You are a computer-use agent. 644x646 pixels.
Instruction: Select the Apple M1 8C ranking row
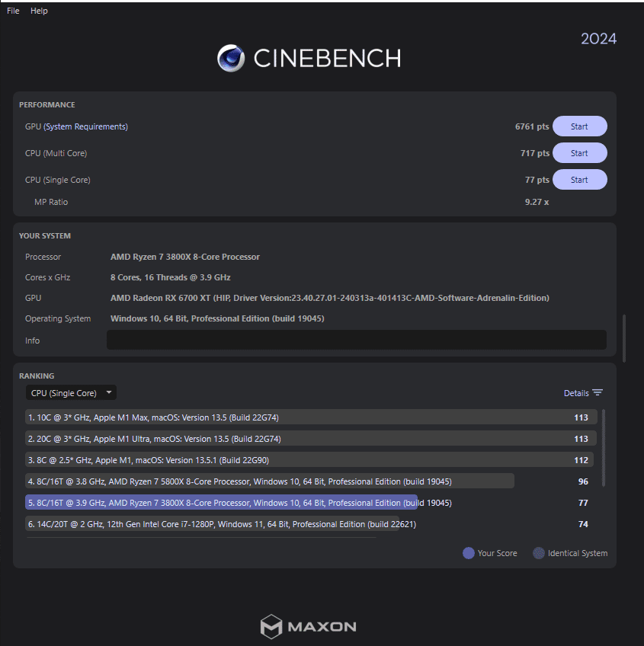click(311, 460)
